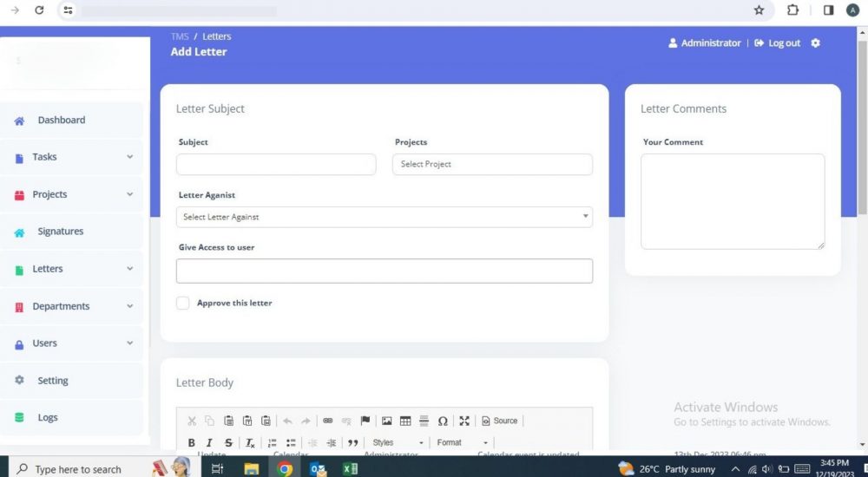Viewport: 868px width, 477px height.
Task: Open the Signatures sidebar item
Action: click(x=60, y=232)
